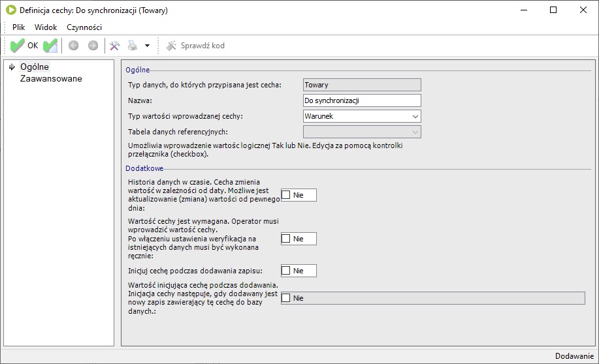
Task: Click the OK green checkmark button
Action: (24, 46)
